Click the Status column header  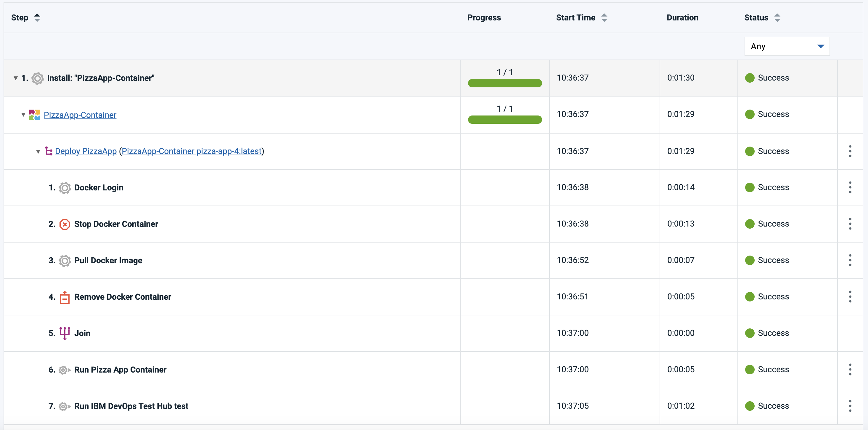coord(756,17)
